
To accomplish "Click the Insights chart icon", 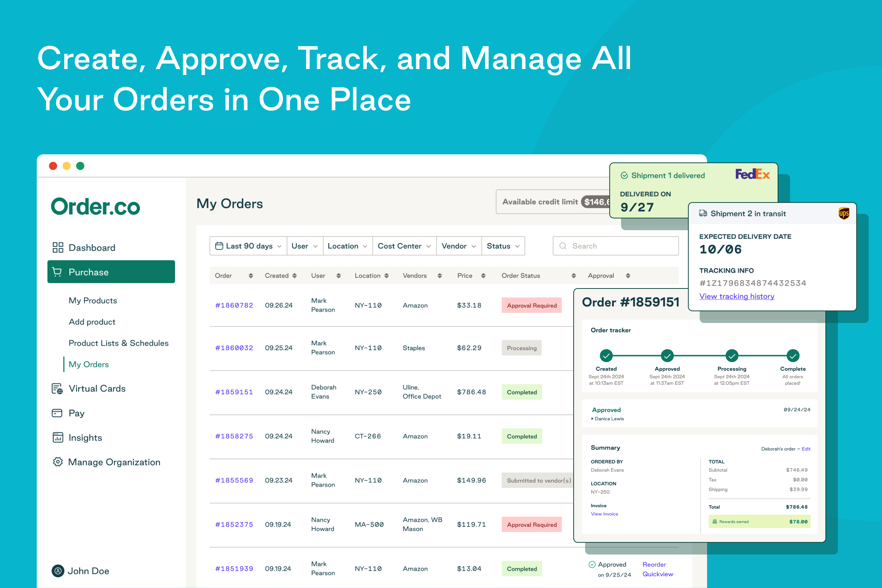I will click(x=58, y=437).
